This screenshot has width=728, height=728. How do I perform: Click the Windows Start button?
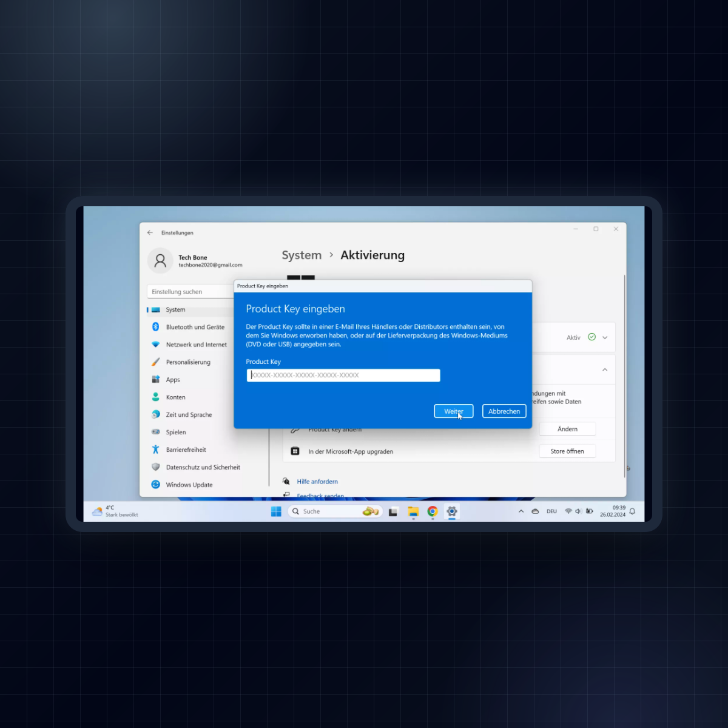276,511
